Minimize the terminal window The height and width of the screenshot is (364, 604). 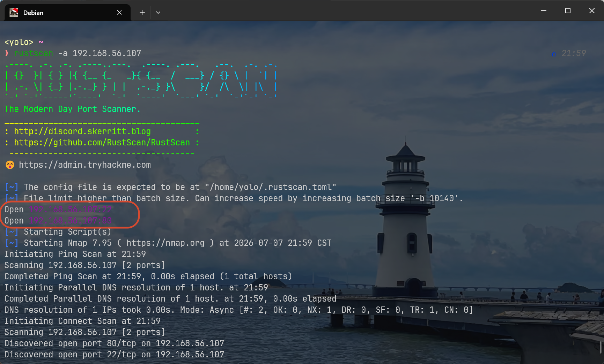coord(544,11)
